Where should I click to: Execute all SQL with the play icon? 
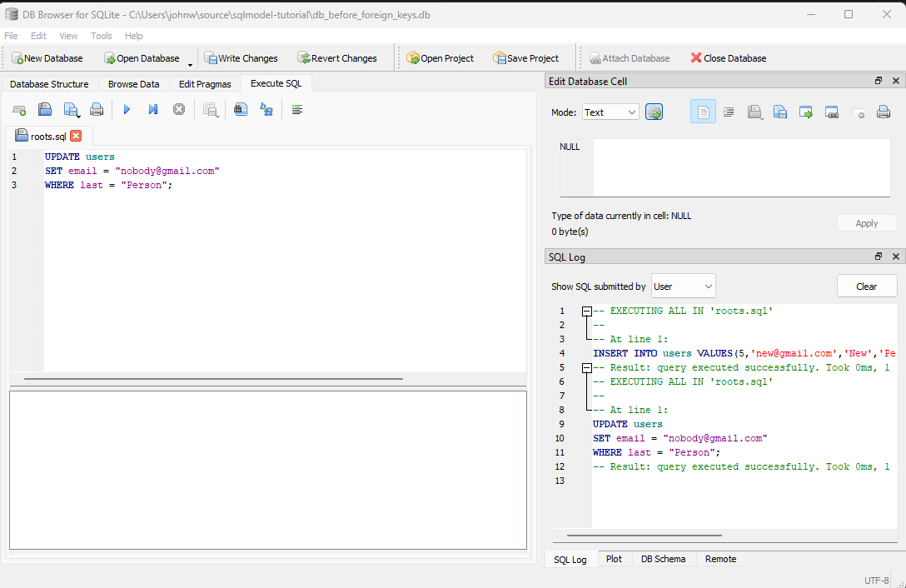[127, 109]
